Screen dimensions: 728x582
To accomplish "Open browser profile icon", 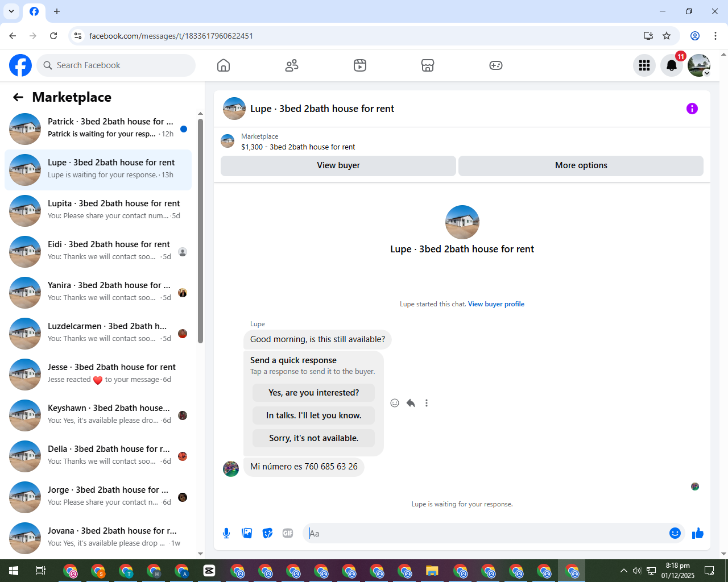I will click(x=695, y=36).
